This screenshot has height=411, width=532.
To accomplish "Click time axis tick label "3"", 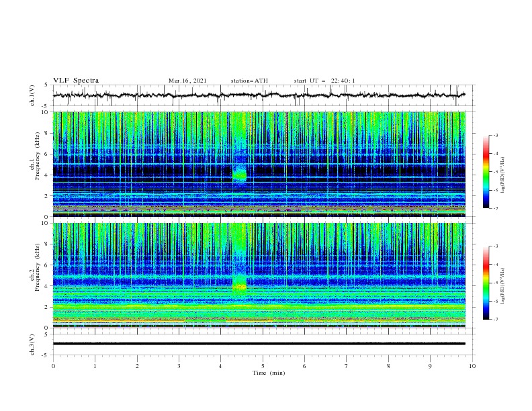I will pyautogui.click(x=179, y=366).
